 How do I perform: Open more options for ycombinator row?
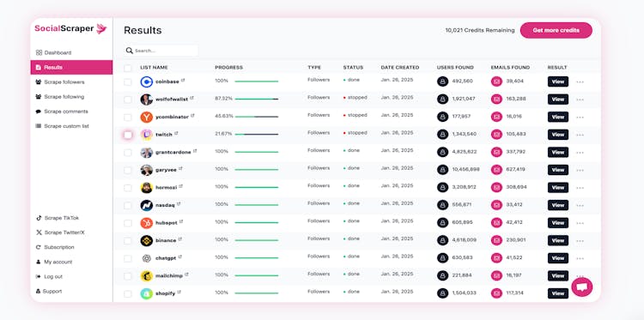coord(580,118)
